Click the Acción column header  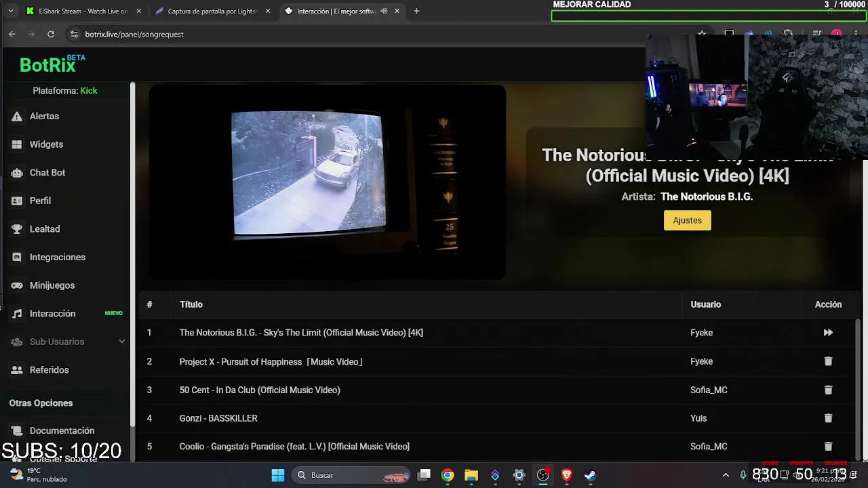[x=828, y=304]
